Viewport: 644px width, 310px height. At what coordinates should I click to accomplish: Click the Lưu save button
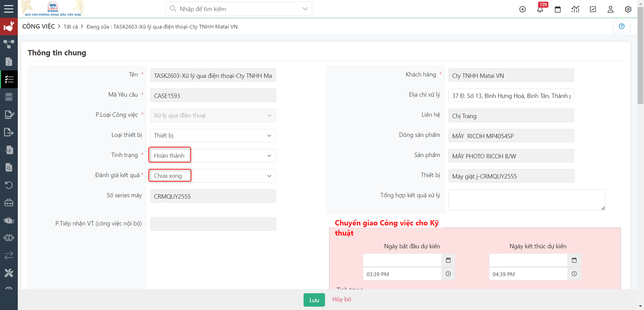pos(314,300)
